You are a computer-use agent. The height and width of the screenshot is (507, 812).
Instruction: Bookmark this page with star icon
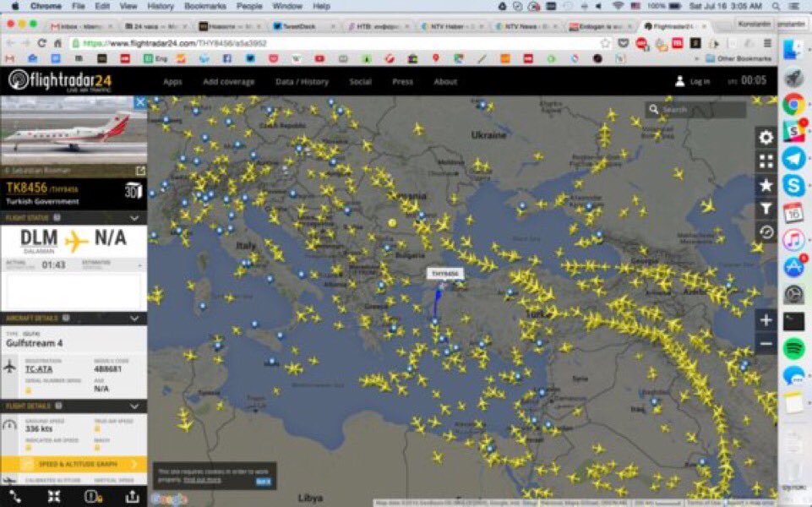click(x=605, y=43)
